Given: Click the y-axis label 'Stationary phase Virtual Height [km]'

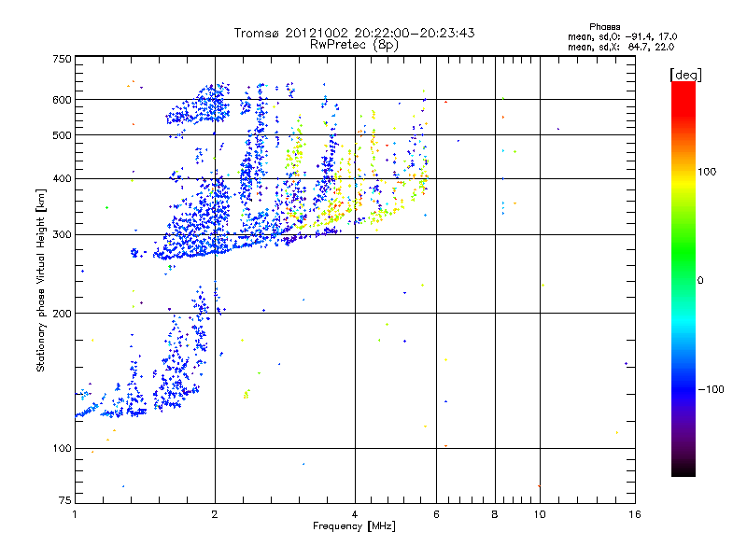Looking at the screenshot, I should [40, 280].
